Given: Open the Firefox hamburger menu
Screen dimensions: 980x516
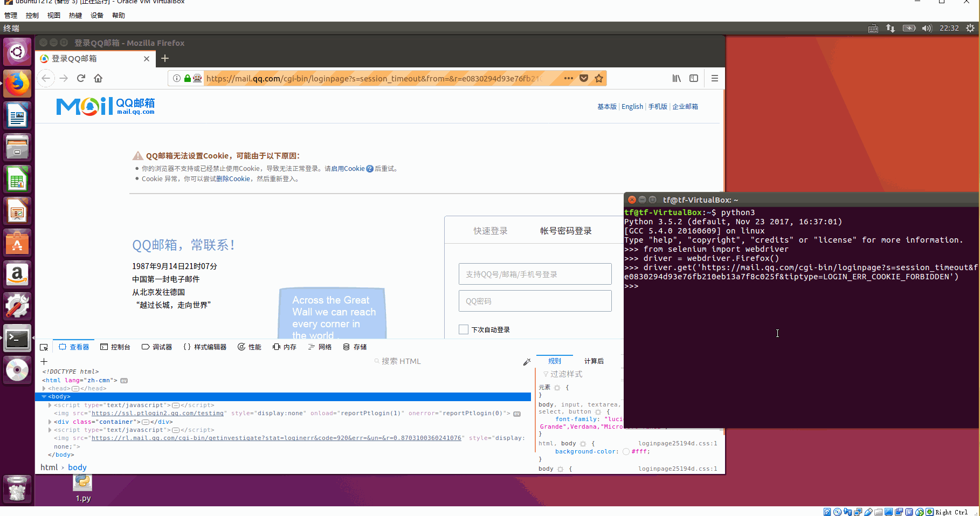Looking at the screenshot, I should click(715, 78).
